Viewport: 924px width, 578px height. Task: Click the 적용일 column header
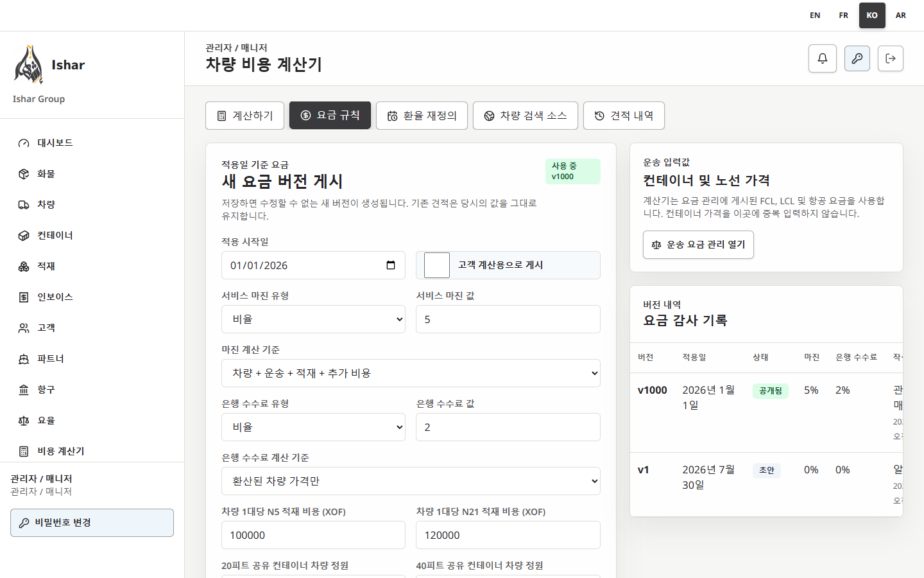(x=694, y=358)
